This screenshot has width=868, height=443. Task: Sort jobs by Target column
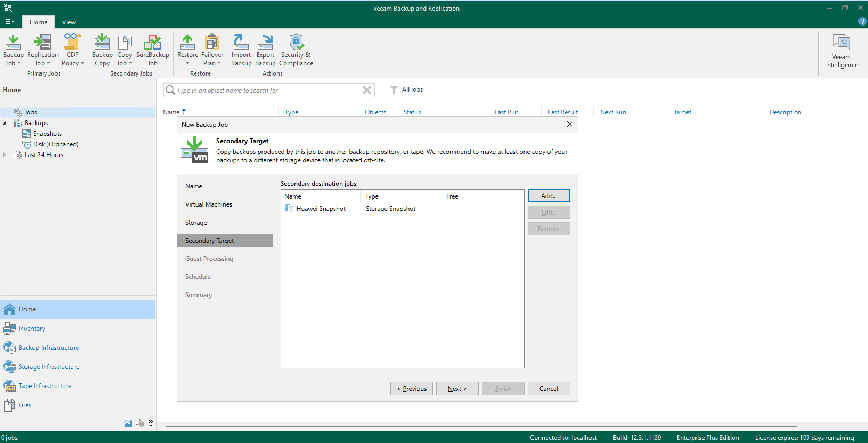tap(682, 112)
